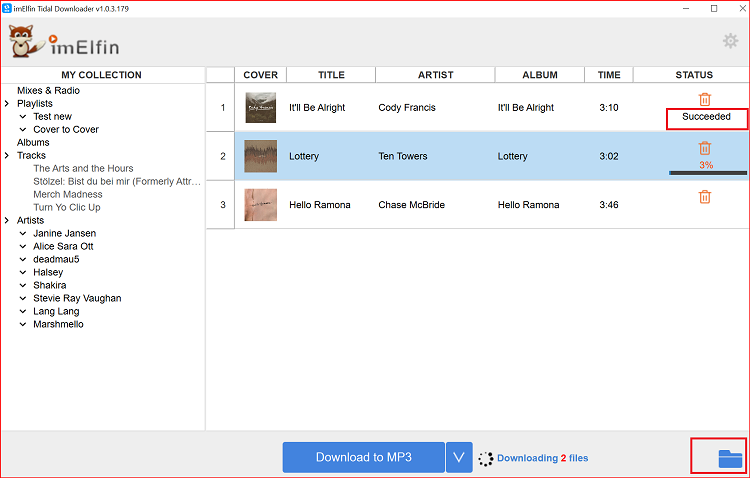Toggle the Janine Jansen chevron
The width and height of the screenshot is (750, 478).
pyautogui.click(x=22, y=233)
